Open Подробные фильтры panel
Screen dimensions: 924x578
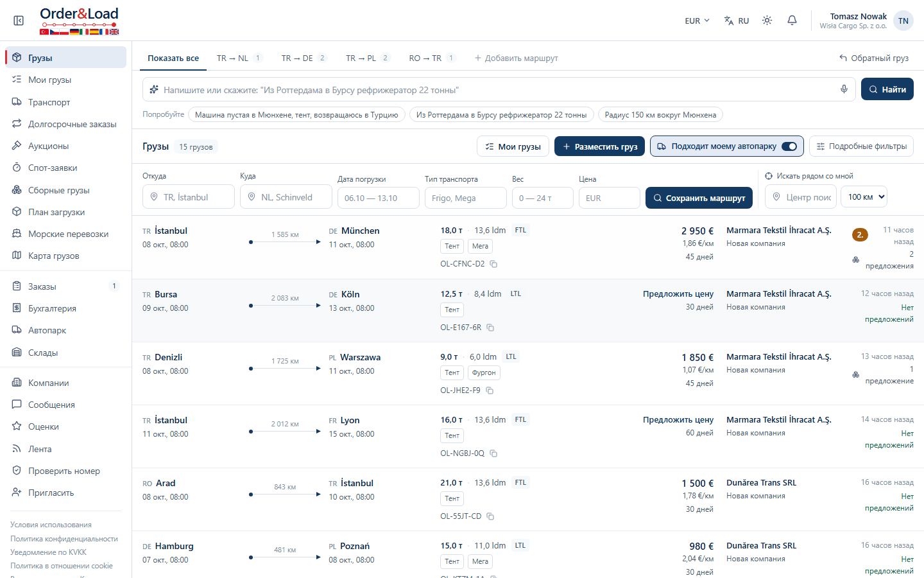[x=861, y=146]
